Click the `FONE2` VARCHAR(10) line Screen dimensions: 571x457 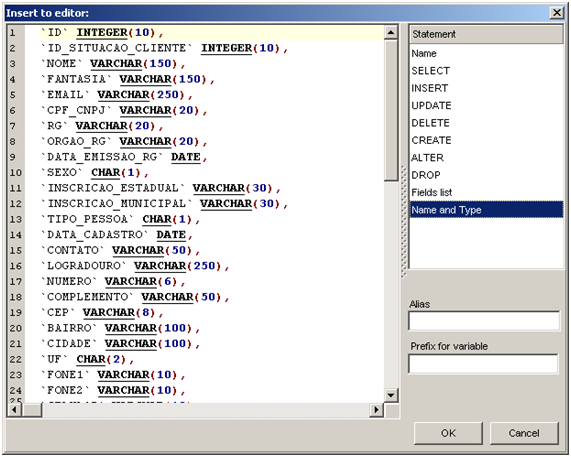113,390
